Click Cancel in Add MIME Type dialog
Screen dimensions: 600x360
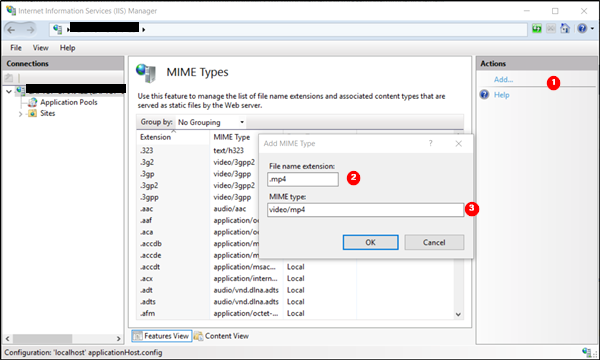tap(434, 243)
